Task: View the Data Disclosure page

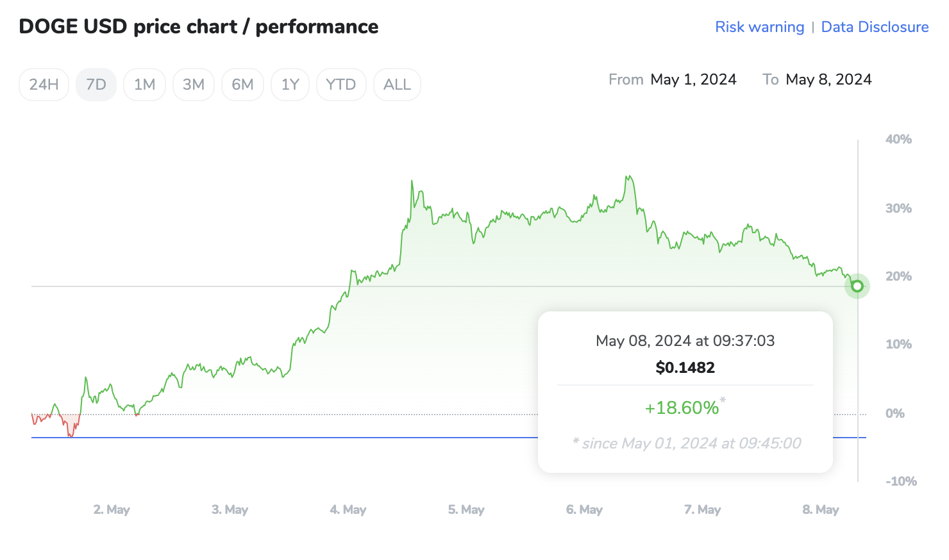Action: (875, 26)
